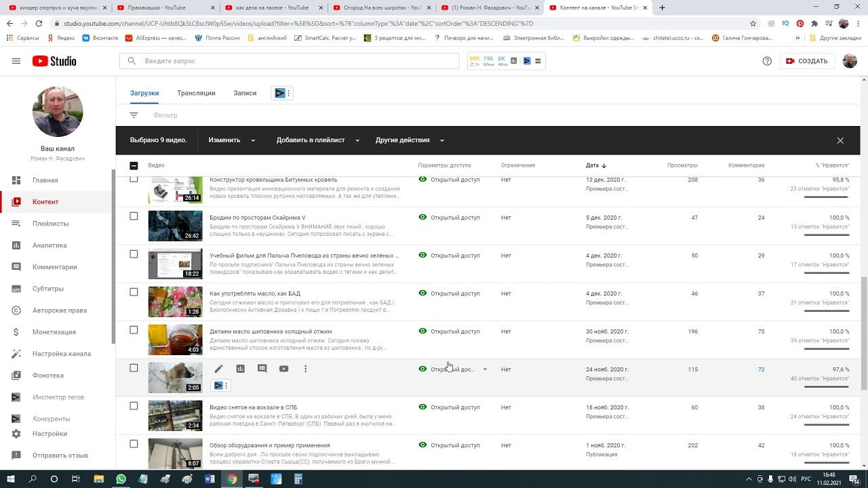868x488 pixels.
Task: View on YouTube icon for the hovered video
Action: [x=283, y=369]
